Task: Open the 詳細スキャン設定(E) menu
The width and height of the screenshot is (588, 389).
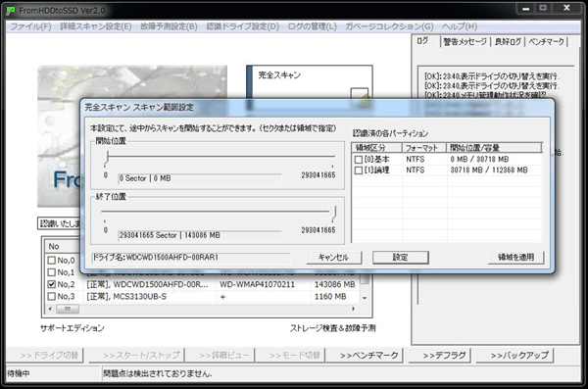Action: tap(96, 26)
